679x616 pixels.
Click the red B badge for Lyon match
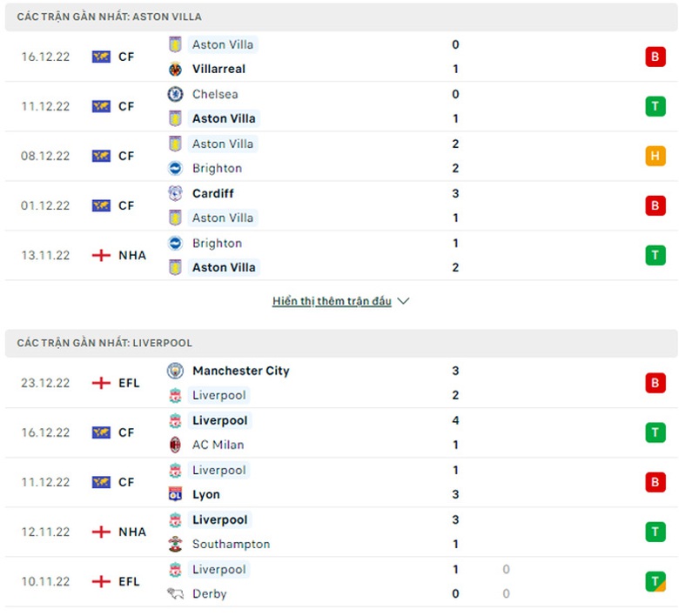[655, 482]
